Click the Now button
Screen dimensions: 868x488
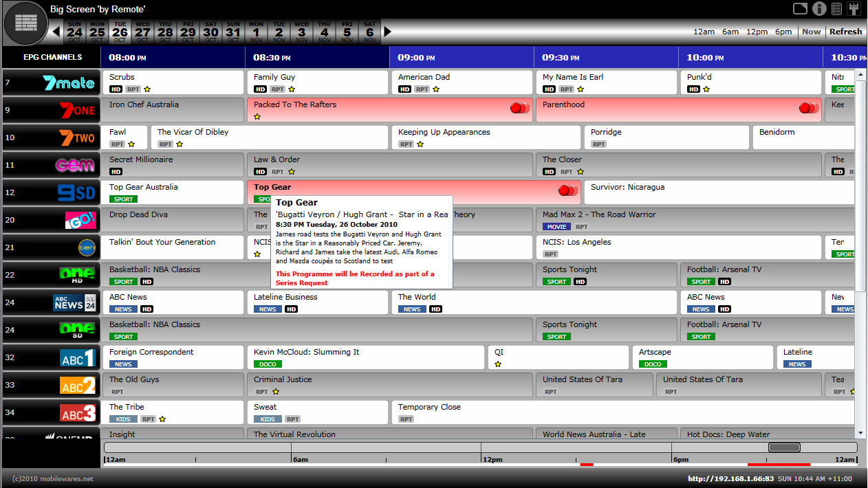(812, 32)
